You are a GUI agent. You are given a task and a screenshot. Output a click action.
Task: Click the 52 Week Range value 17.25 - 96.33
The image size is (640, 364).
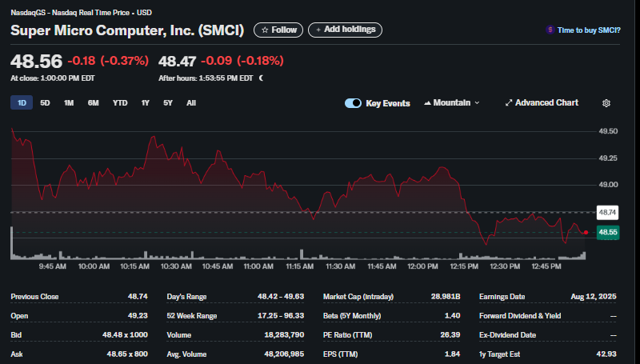click(x=281, y=316)
